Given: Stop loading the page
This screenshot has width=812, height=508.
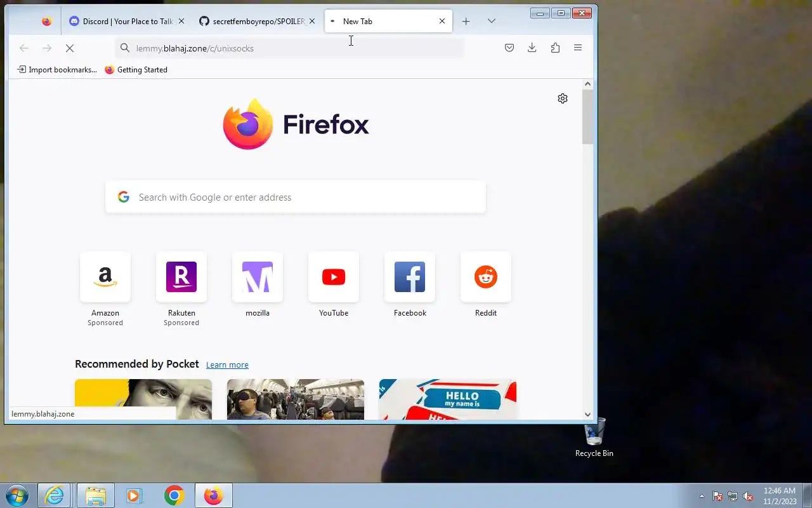Looking at the screenshot, I should coord(70,48).
